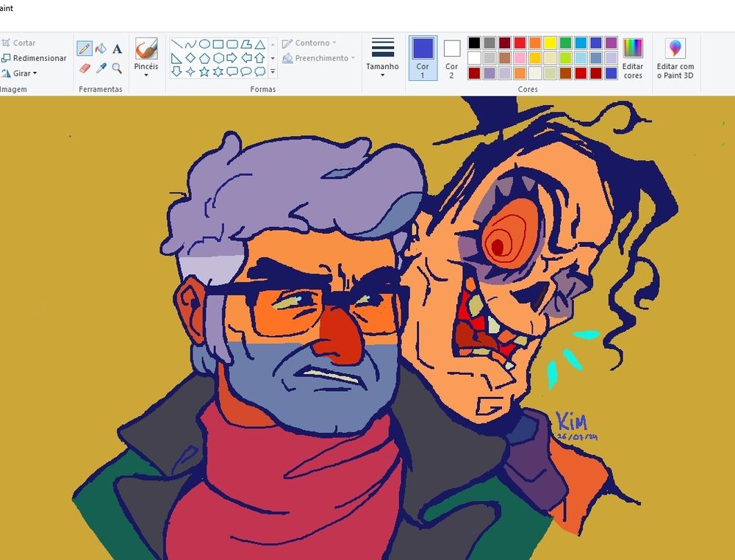Viewport: 735px width, 560px height.
Task: Choose the straight Line shape
Action: click(x=176, y=45)
